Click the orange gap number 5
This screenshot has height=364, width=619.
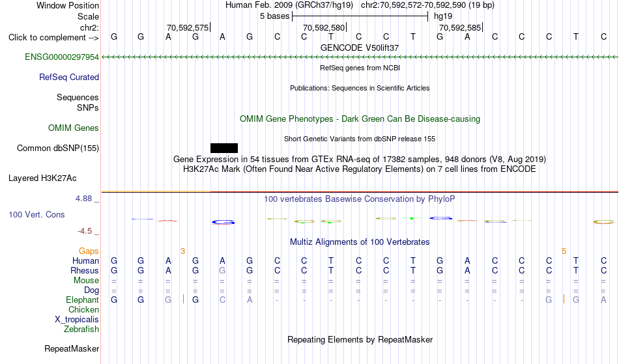pos(564,251)
